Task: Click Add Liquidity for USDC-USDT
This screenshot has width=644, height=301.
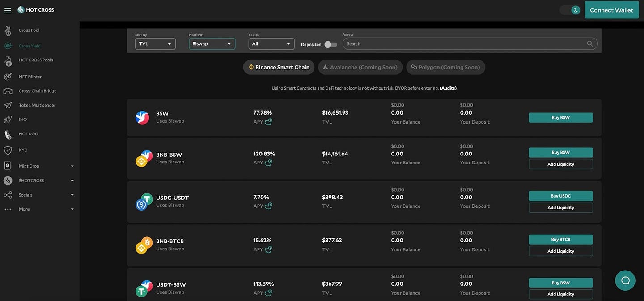Action: pyautogui.click(x=561, y=208)
